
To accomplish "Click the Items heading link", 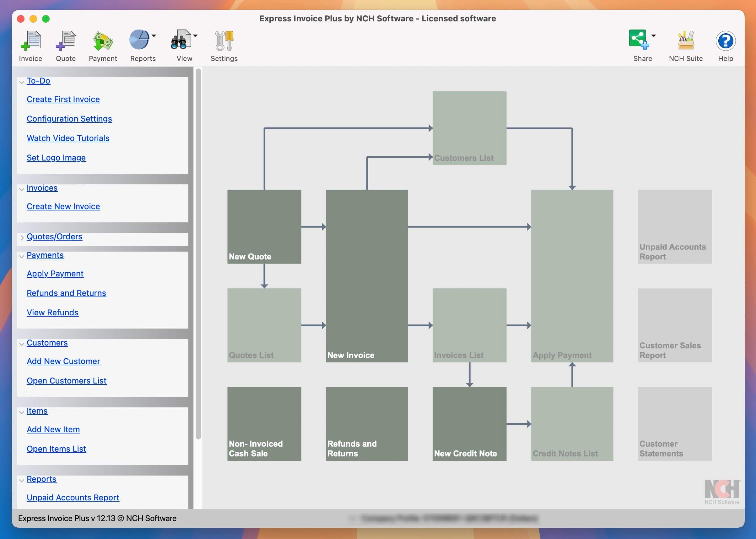I will coord(37,411).
